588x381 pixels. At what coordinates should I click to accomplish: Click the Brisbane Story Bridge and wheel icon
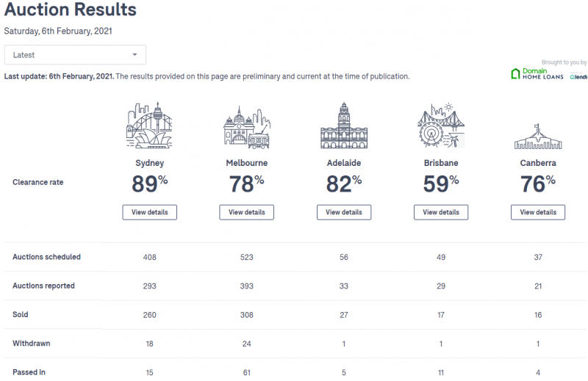click(x=440, y=125)
